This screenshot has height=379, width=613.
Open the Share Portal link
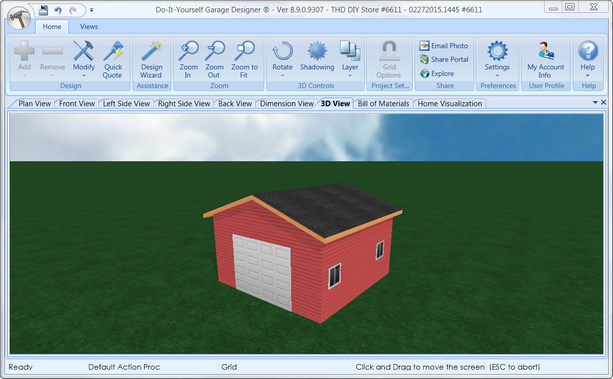click(x=444, y=59)
